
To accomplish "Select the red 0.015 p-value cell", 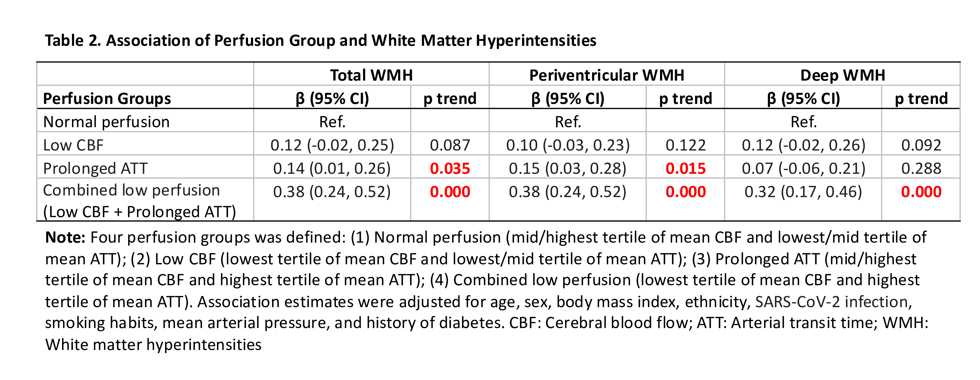I will tap(685, 168).
